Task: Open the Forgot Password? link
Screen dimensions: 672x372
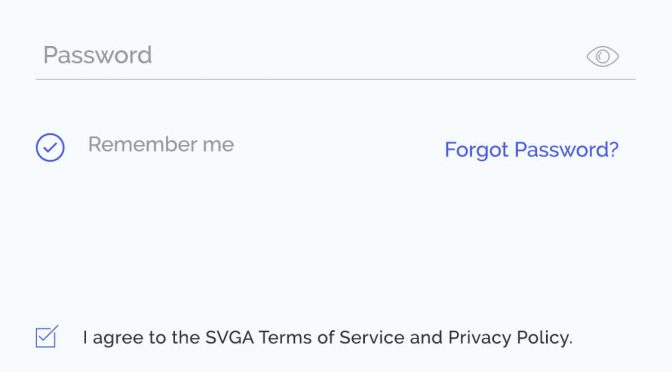Action: pyautogui.click(x=531, y=150)
